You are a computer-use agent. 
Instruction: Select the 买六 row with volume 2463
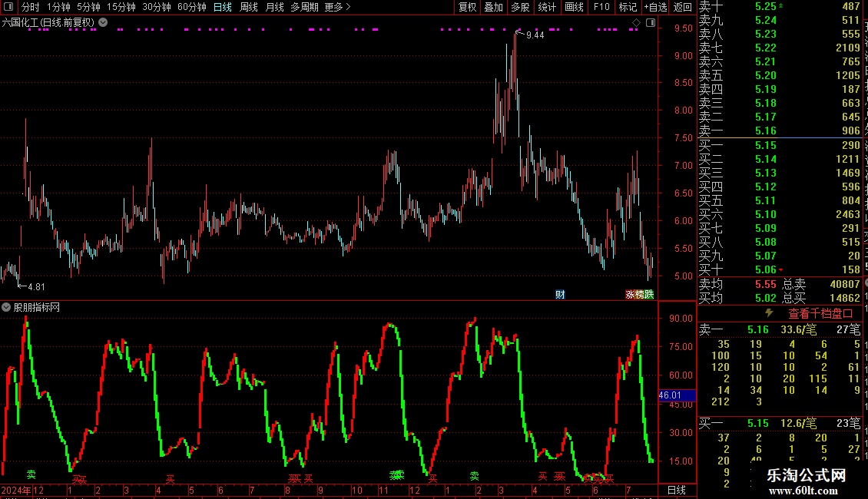(x=780, y=214)
